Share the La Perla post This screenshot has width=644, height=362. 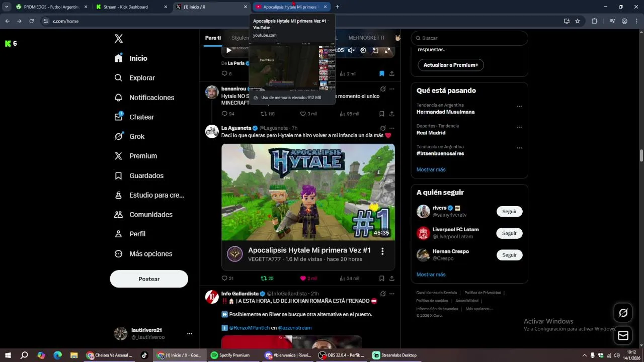click(391, 73)
